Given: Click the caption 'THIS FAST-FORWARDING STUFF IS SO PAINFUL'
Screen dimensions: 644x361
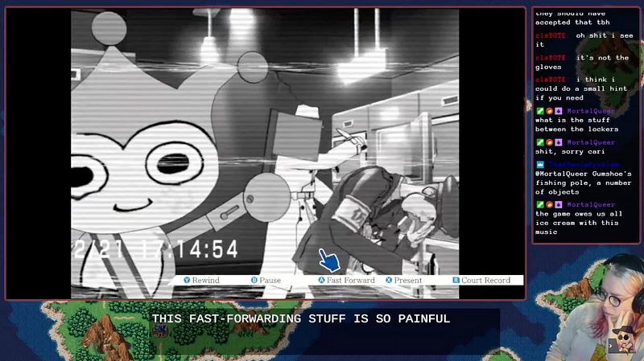Looking at the screenshot, I should point(301,318).
